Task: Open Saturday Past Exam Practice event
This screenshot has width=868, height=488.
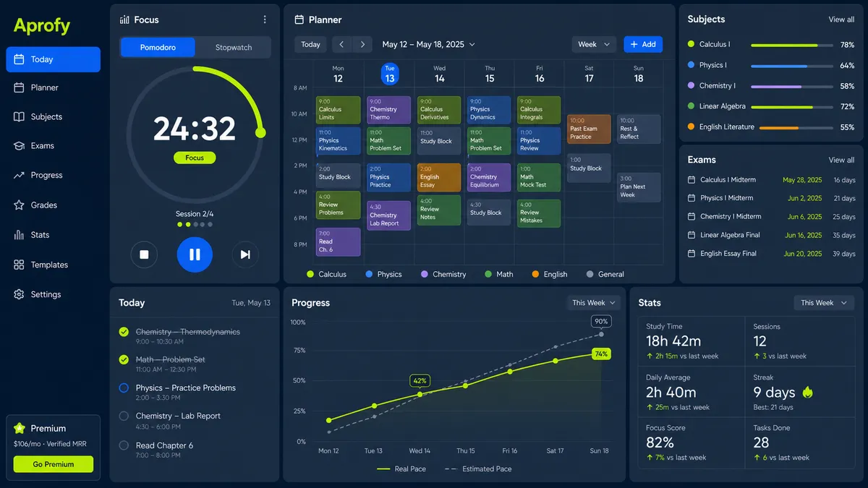Action: pyautogui.click(x=589, y=129)
